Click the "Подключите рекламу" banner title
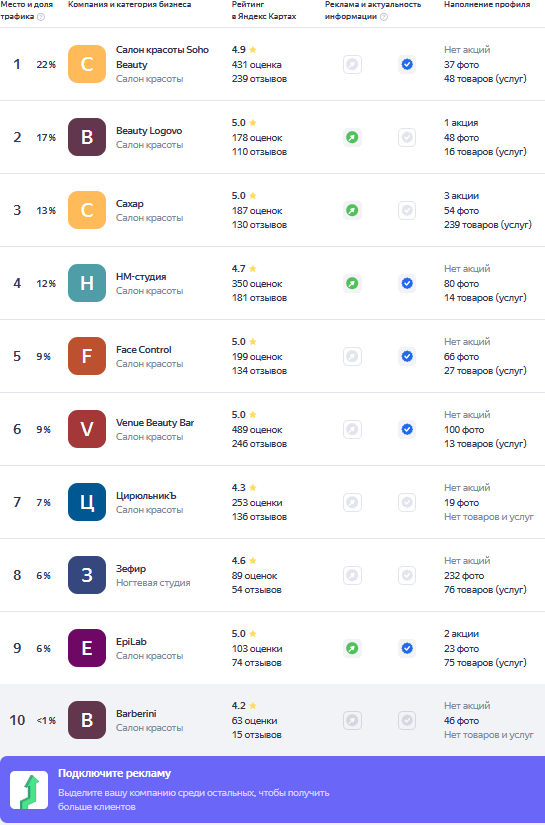The width and height of the screenshot is (545, 825). click(114, 773)
